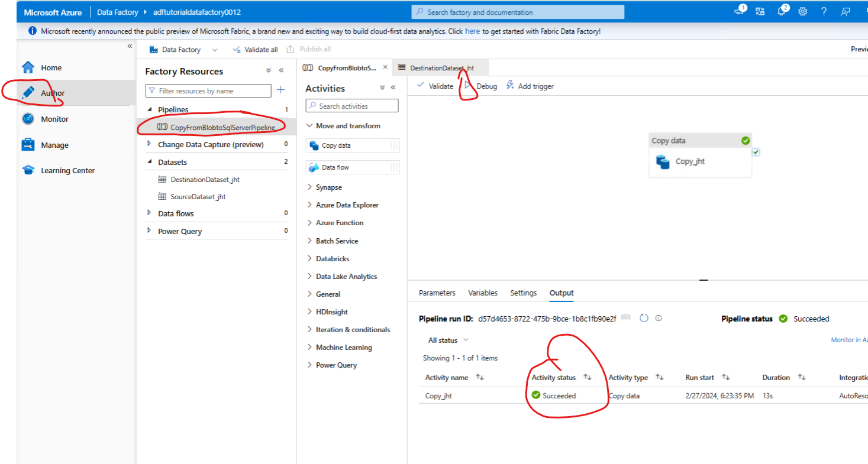Collapse the Pipelines tree section
The image size is (868, 464).
click(149, 109)
